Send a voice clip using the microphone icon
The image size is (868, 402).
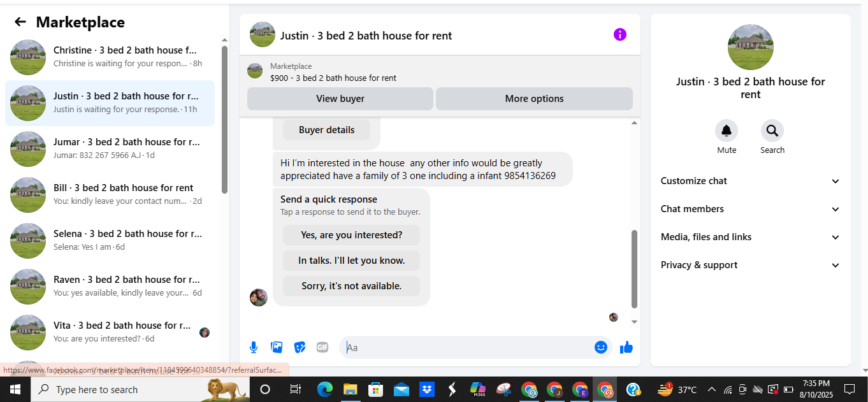pos(254,347)
